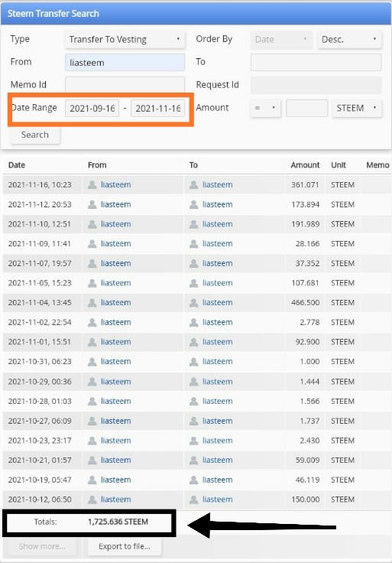Open To liasteem link in 2021-11-05 row
This screenshot has height=563, width=392.
217,283
